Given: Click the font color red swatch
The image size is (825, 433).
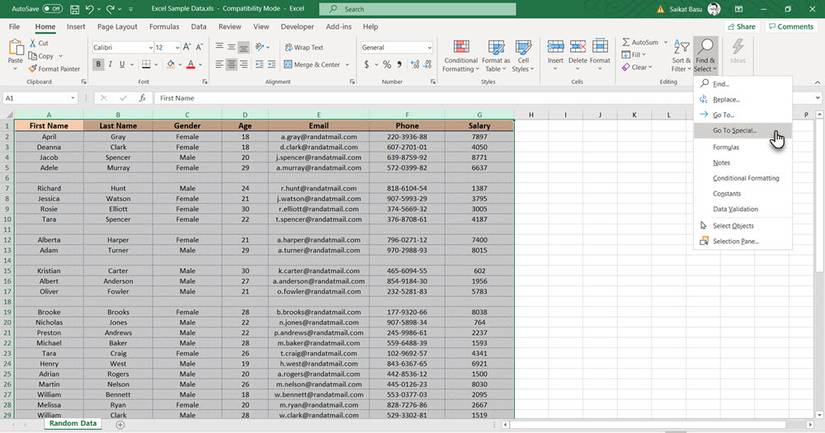Looking at the screenshot, I should click(190, 65).
